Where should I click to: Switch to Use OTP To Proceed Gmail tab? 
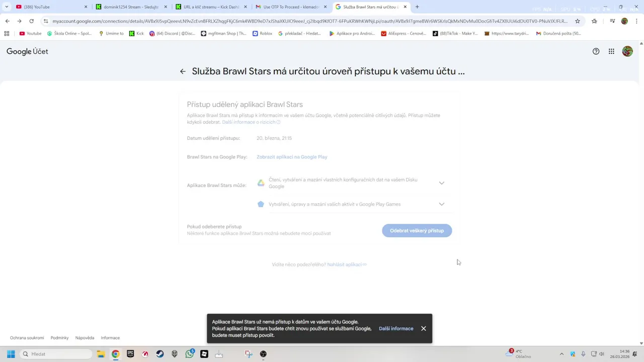[x=291, y=7]
